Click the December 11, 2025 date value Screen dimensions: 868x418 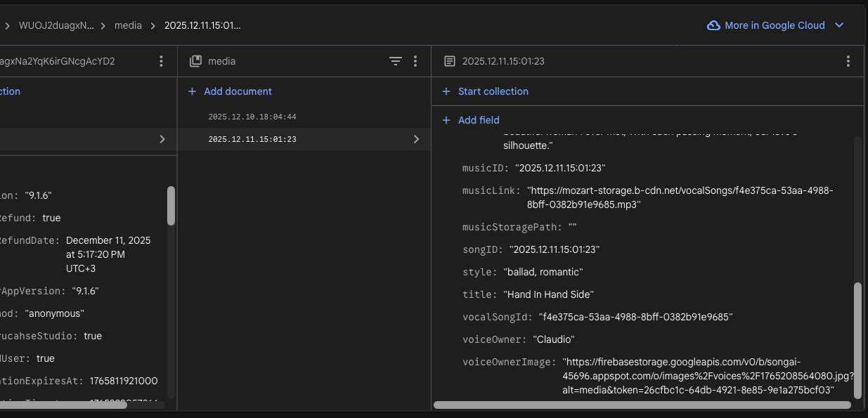[108, 254]
